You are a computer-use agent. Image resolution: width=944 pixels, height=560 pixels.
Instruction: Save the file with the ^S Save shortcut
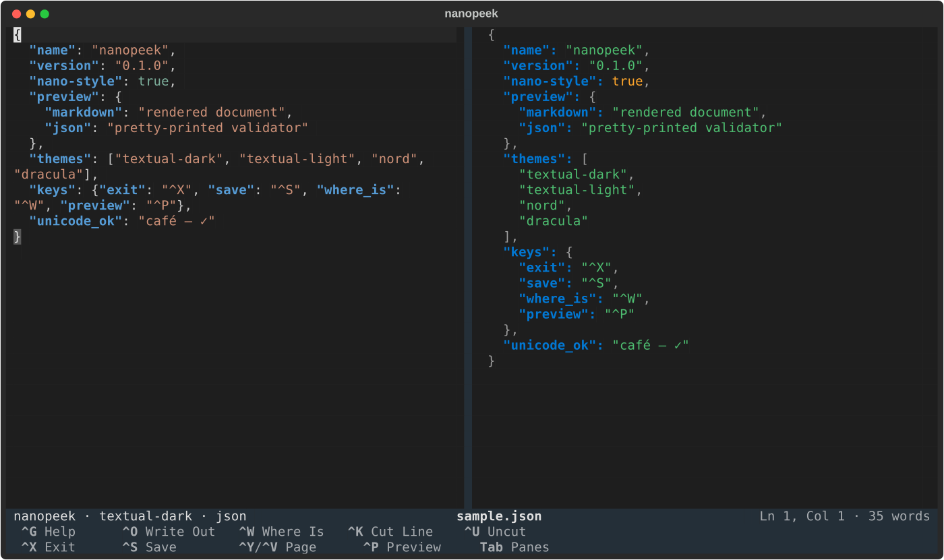pos(149,547)
